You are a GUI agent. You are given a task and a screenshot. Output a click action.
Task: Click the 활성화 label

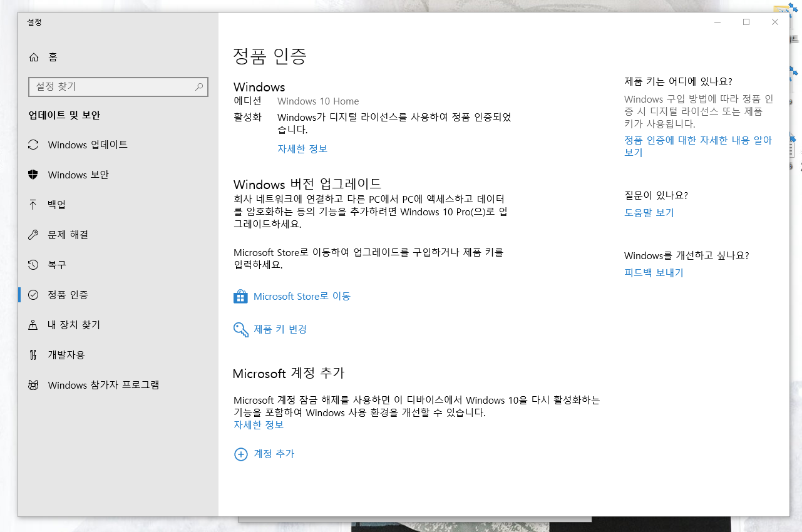247,117
